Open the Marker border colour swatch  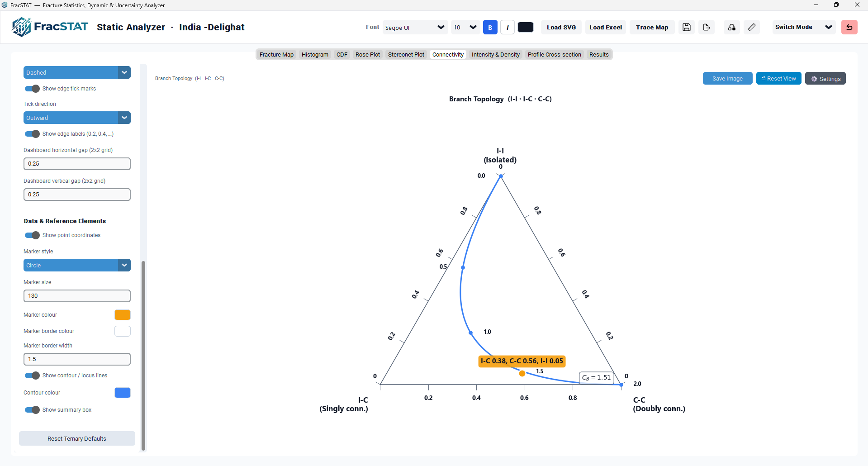click(x=123, y=331)
